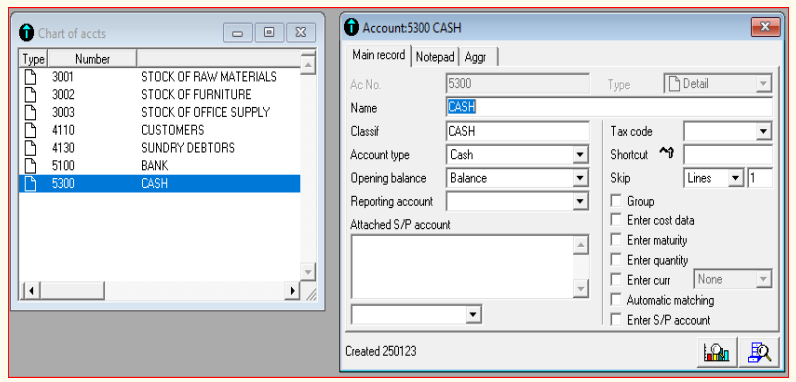The width and height of the screenshot is (796, 382).
Task: Click document icon for account 4110
Action: click(x=31, y=130)
